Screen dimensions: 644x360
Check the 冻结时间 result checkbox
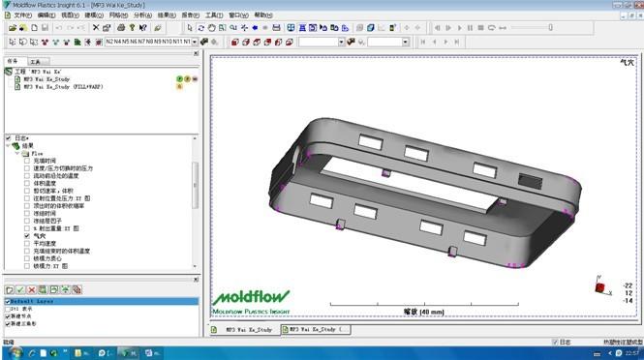coord(27,214)
